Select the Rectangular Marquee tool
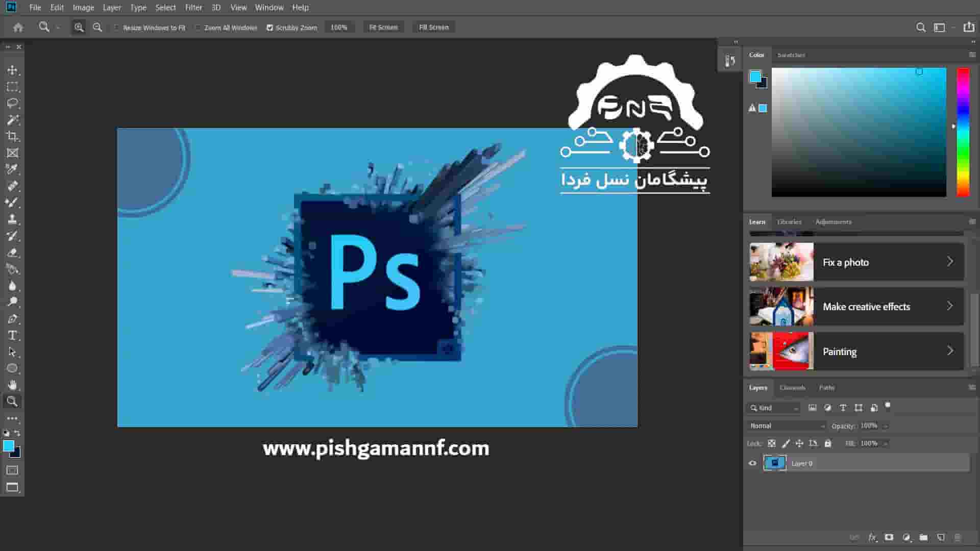 pyautogui.click(x=12, y=87)
